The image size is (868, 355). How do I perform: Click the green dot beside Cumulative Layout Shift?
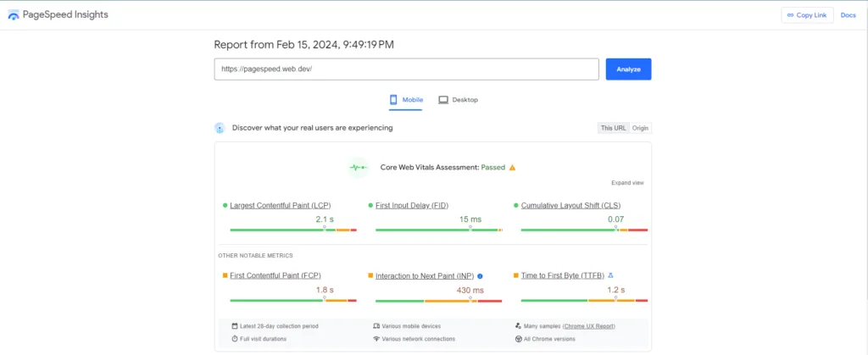click(516, 205)
